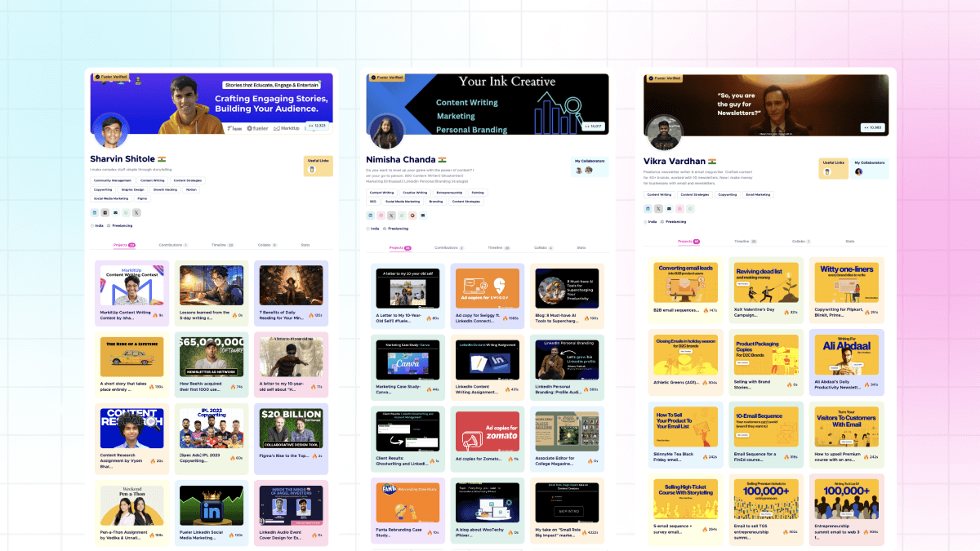Click the collaborator avatar on Vikra Vardhan's profile
This screenshot has width=980, height=551.
[858, 171]
